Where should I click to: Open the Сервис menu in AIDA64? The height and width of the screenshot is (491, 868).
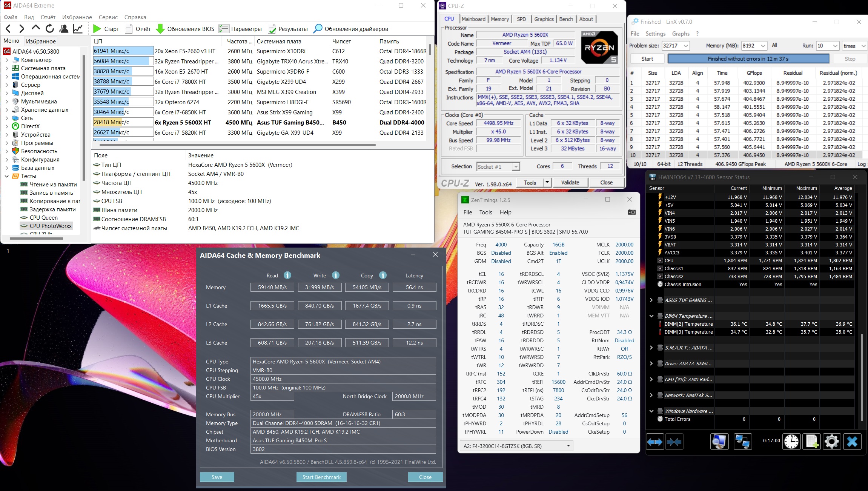point(108,17)
